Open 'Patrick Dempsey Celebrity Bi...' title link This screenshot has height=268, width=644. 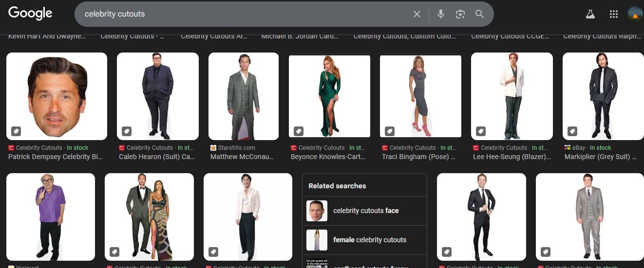[x=56, y=157]
